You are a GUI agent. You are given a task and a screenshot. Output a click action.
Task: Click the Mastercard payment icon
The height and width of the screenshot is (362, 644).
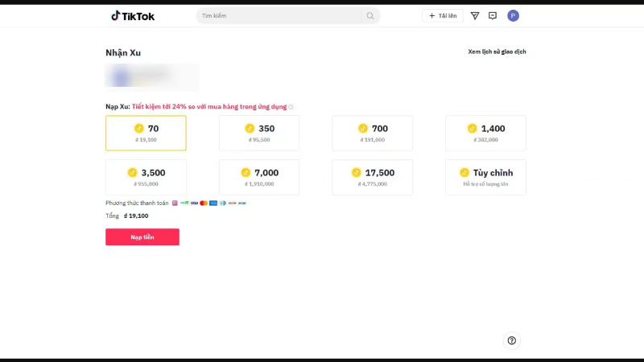coord(204,203)
